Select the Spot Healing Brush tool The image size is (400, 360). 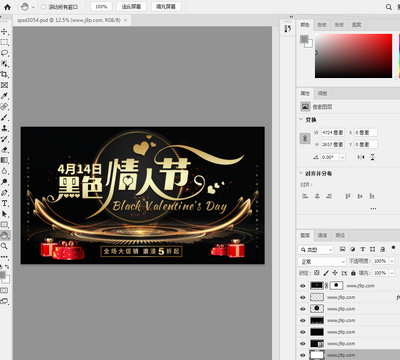click(x=4, y=107)
